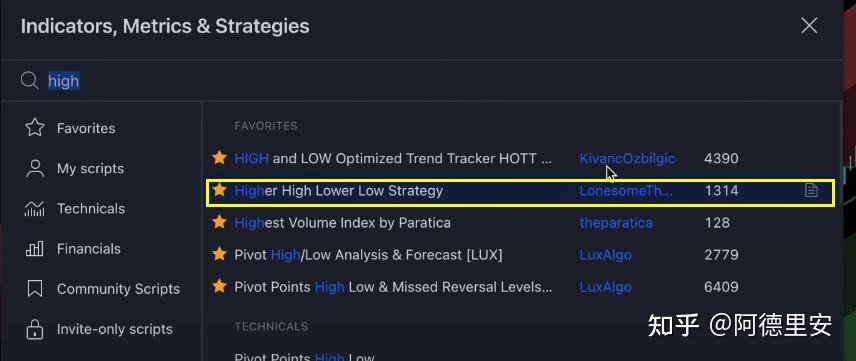Image resolution: width=856 pixels, height=361 pixels.
Task: Open the LuxAlgo author link for Pivot High/Low
Action: point(605,255)
